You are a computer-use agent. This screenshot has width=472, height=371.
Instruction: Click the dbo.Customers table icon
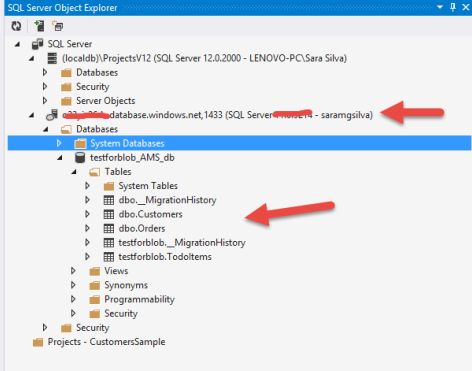(109, 214)
